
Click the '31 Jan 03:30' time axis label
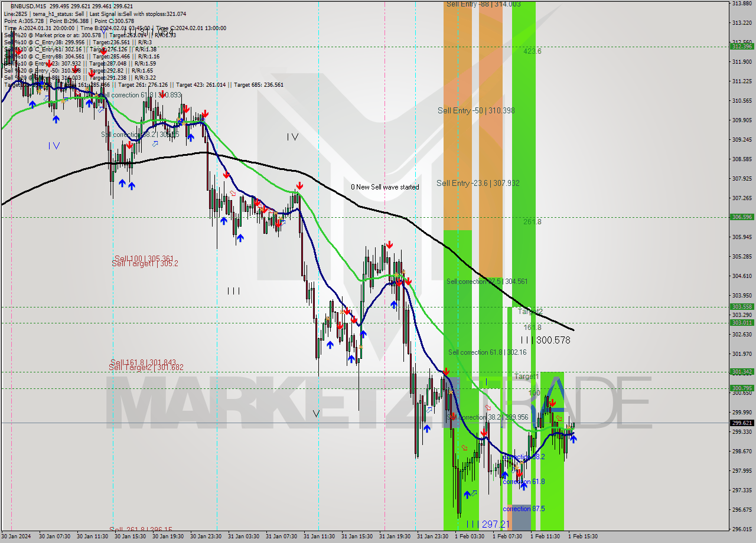243,537
